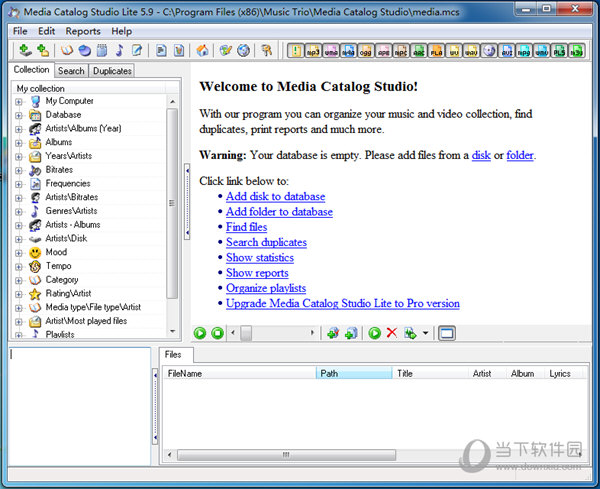600x489 pixels.
Task: Toggle the APE file type filter
Action: pyautogui.click(x=383, y=51)
